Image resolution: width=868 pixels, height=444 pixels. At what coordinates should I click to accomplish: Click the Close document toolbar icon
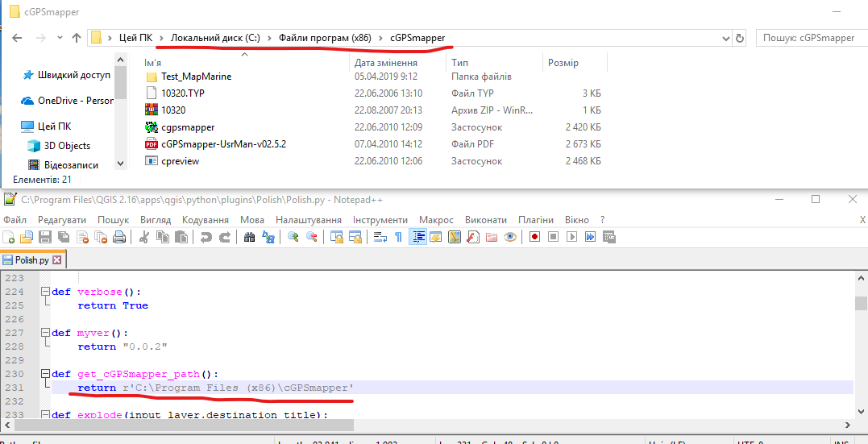click(82, 237)
